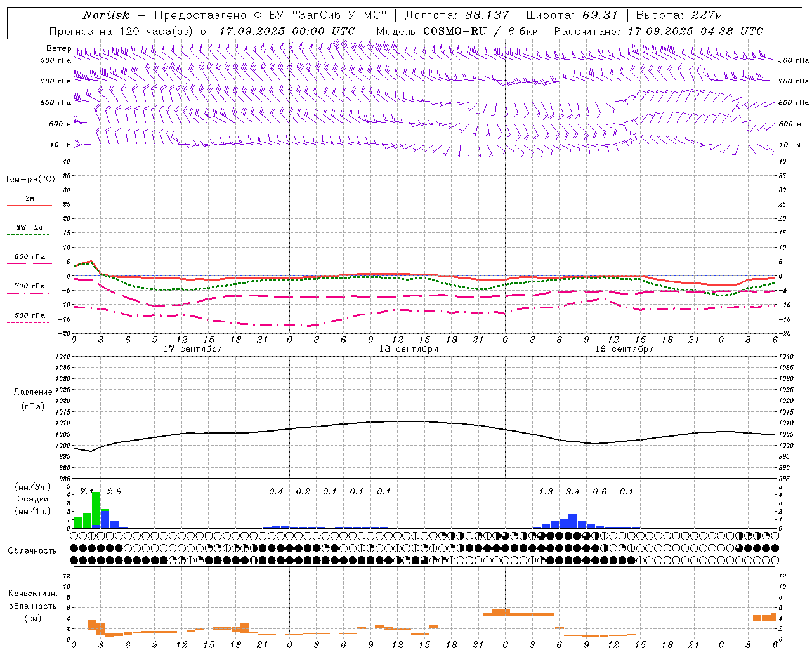Click the red '2м' temperature legend entry
The width and height of the screenshot is (812, 650).
click(x=30, y=199)
